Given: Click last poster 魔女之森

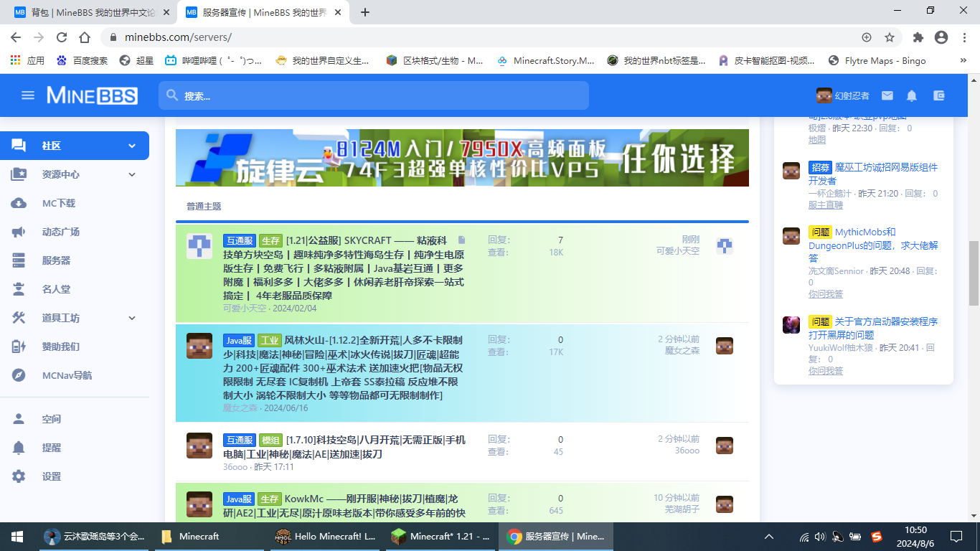Looking at the screenshot, I should click(682, 350).
